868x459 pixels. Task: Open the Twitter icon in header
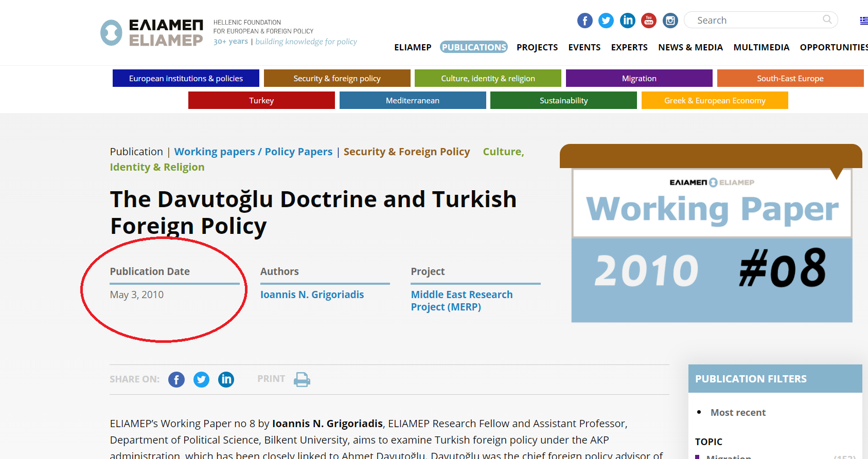606,21
